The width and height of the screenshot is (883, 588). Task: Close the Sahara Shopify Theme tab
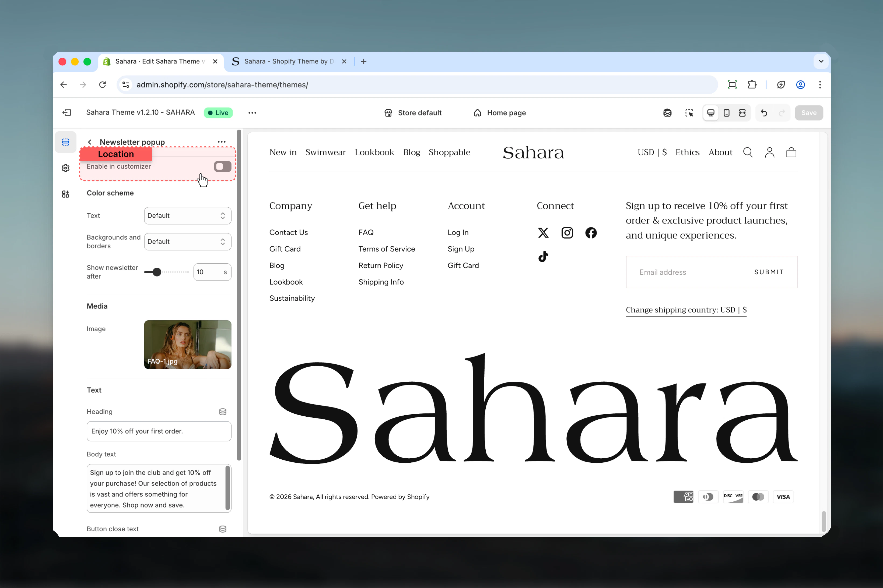pos(344,62)
